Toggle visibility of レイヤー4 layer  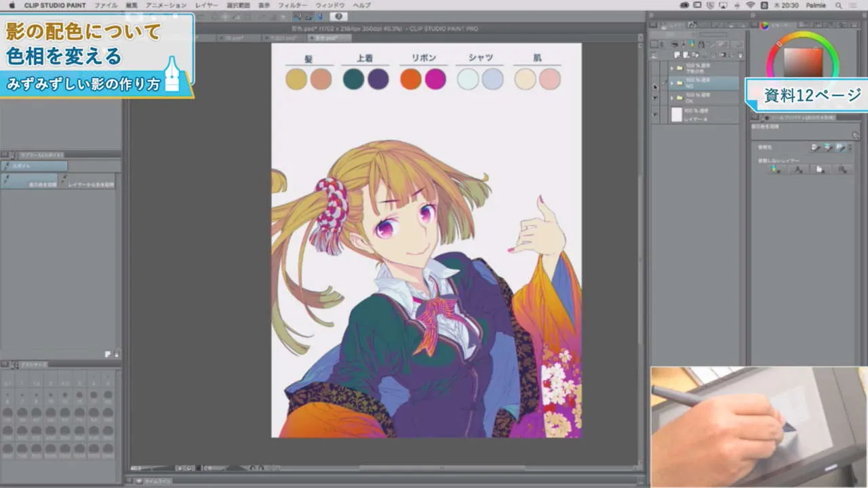point(655,115)
